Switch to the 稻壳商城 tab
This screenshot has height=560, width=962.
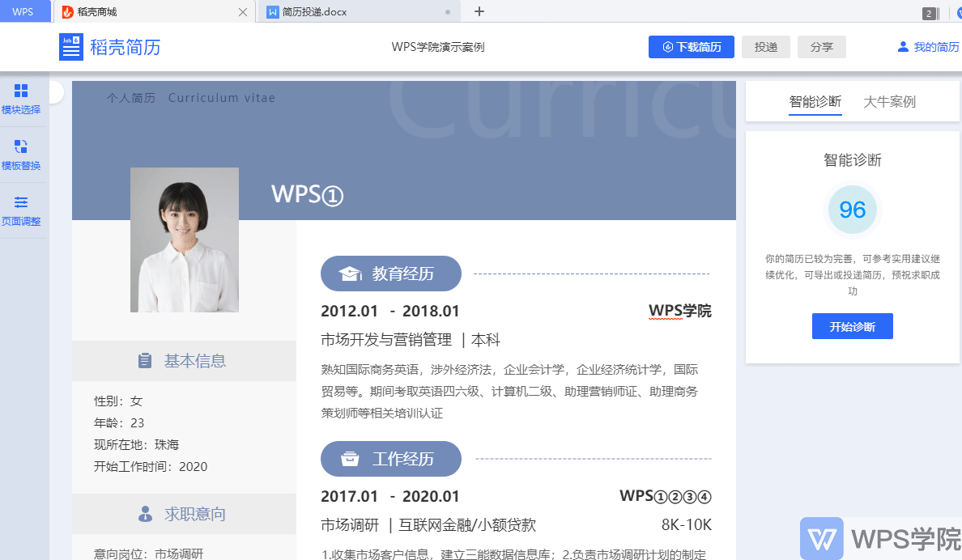point(155,11)
